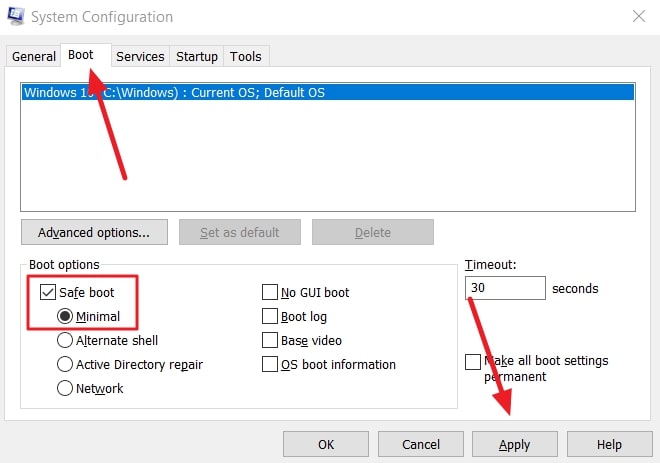Click the OK button
Viewport: 660px width, 463px height.
(x=326, y=444)
